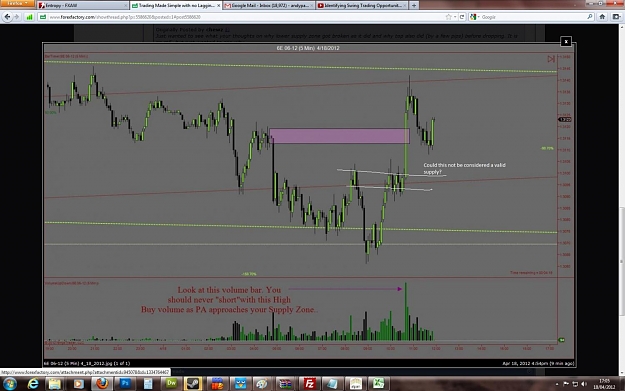This screenshot has width=625, height=391.
Task: Open the light blue notebook taskbar icon
Action: [332, 384]
